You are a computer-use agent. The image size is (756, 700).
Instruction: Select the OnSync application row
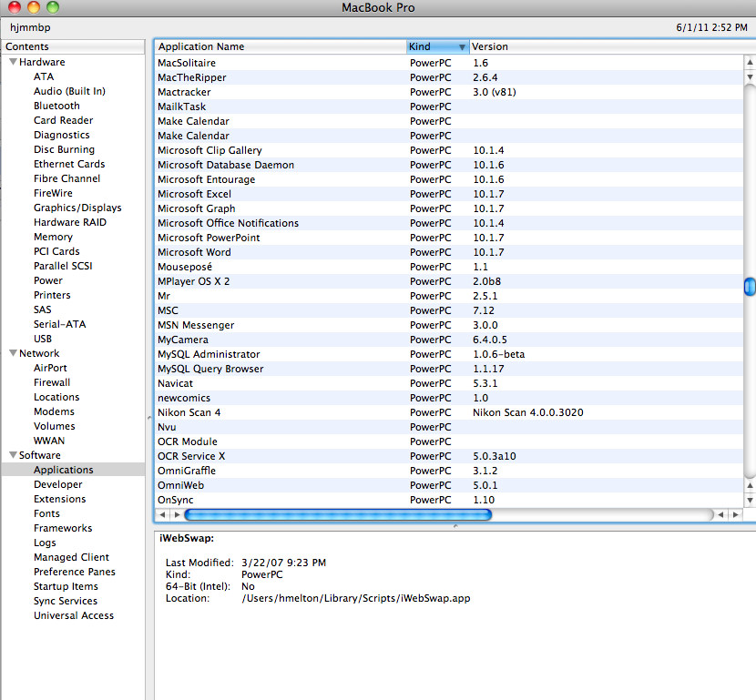coord(449,500)
